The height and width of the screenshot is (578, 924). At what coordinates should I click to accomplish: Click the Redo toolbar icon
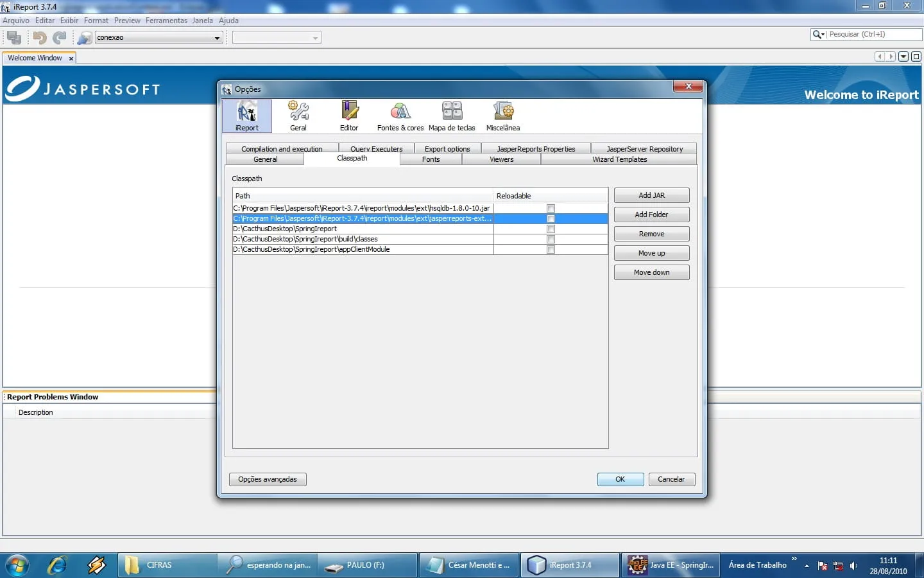[x=60, y=38]
